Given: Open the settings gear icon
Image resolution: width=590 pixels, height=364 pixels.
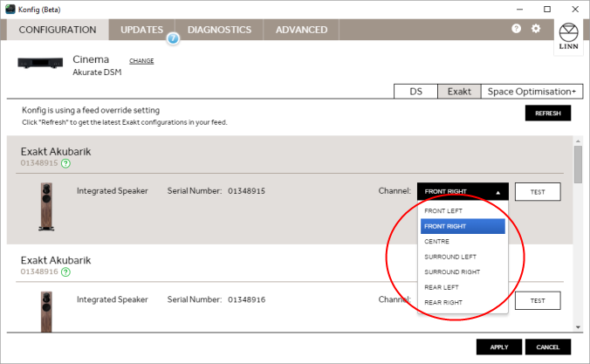Looking at the screenshot, I should 536,29.
